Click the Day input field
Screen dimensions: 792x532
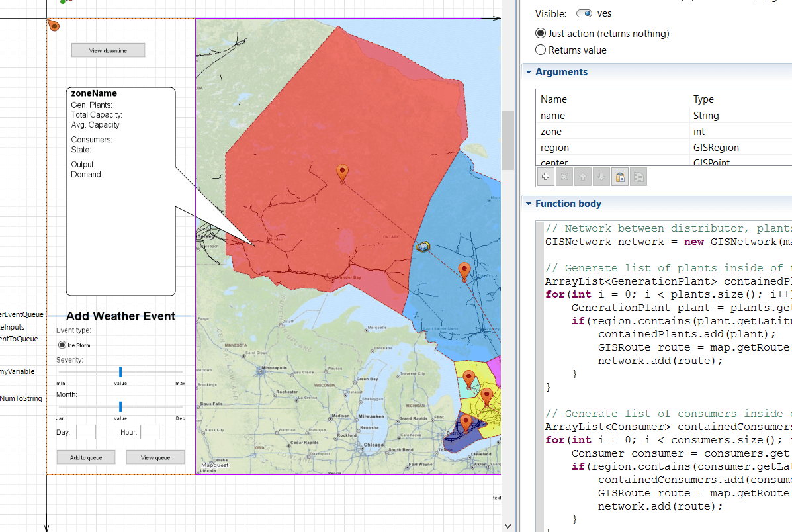coord(86,432)
